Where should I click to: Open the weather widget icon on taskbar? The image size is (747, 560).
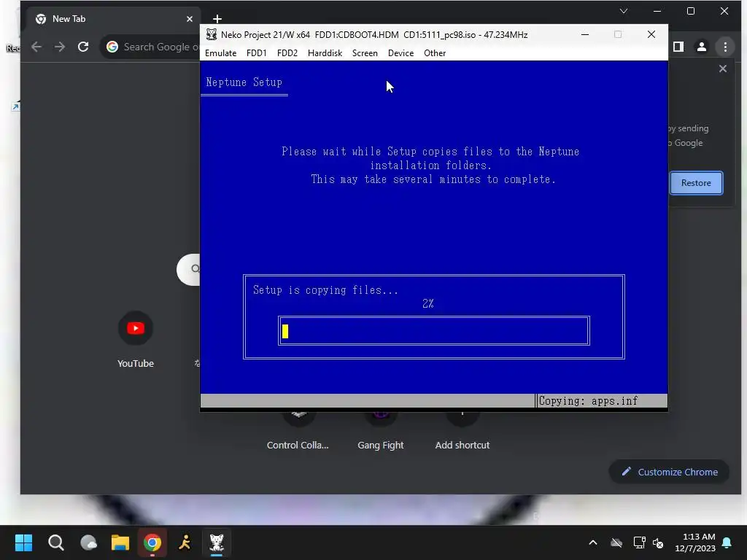[x=88, y=542]
